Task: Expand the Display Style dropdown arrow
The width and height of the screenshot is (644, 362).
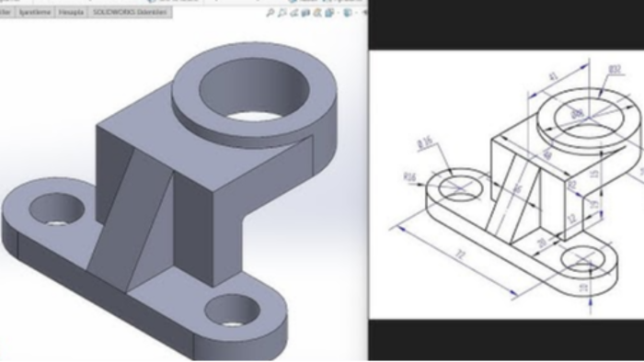Action: point(357,13)
